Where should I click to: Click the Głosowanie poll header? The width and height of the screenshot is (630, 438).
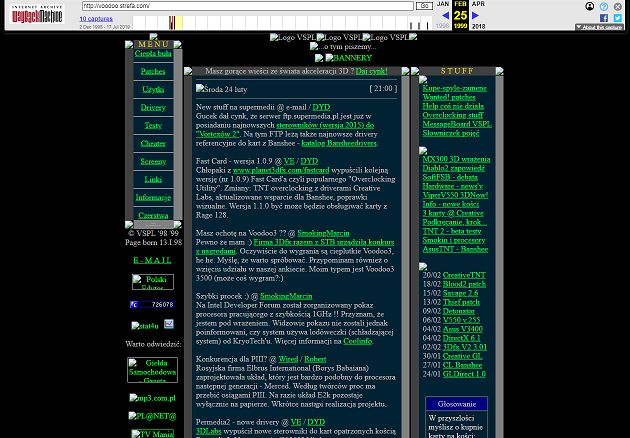[456, 404]
